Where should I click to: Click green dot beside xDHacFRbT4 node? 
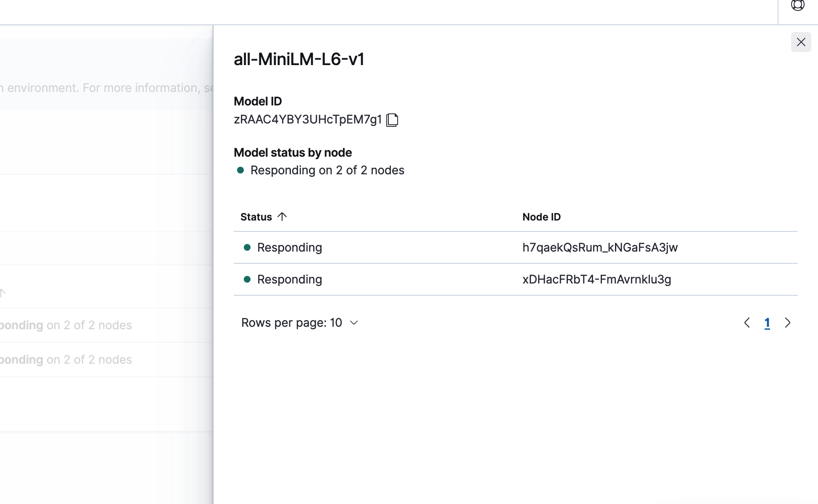247,279
